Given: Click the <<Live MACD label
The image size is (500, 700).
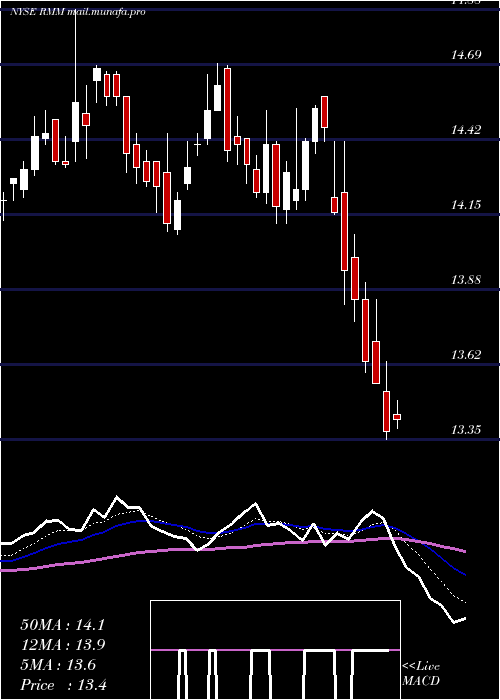Looking at the screenshot, I should tap(421, 674).
